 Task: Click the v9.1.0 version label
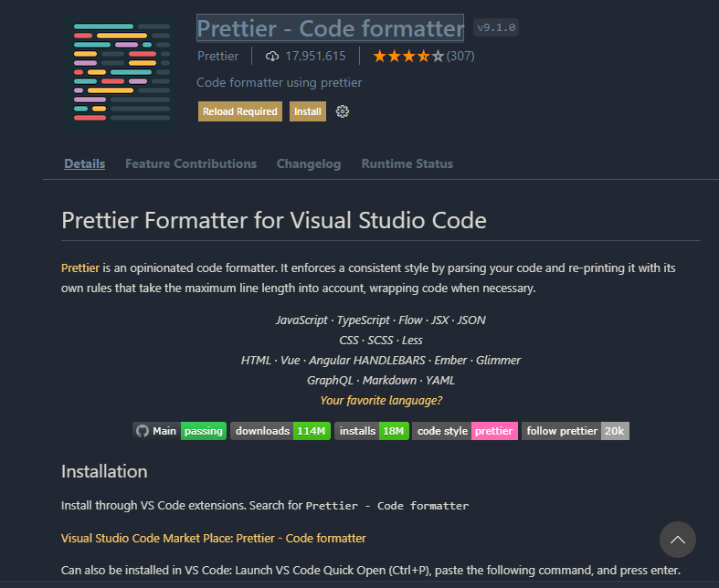click(x=496, y=27)
